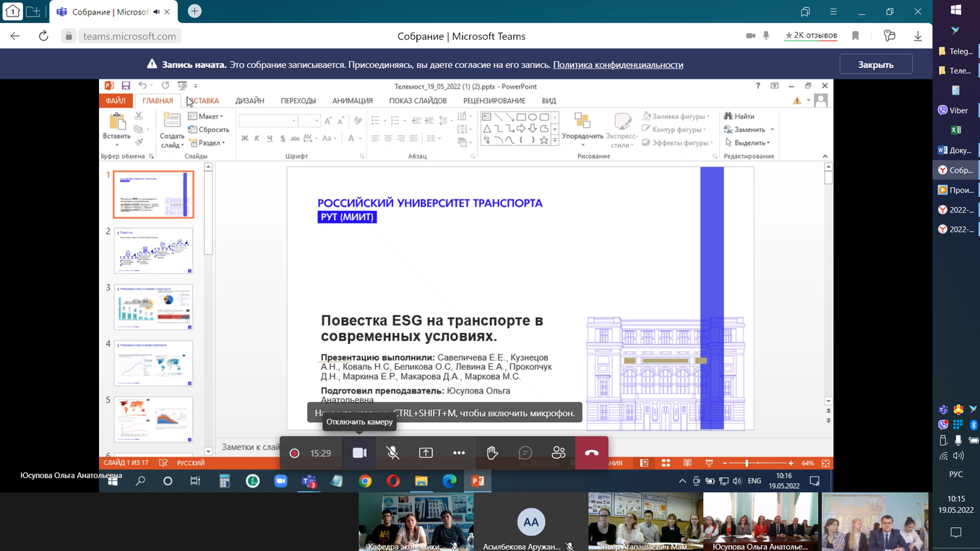Viewport: 980px width, 551px height.
Task: Switch to the ПЕРЕХОДЫ ribbon tab
Action: click(298, 100)
